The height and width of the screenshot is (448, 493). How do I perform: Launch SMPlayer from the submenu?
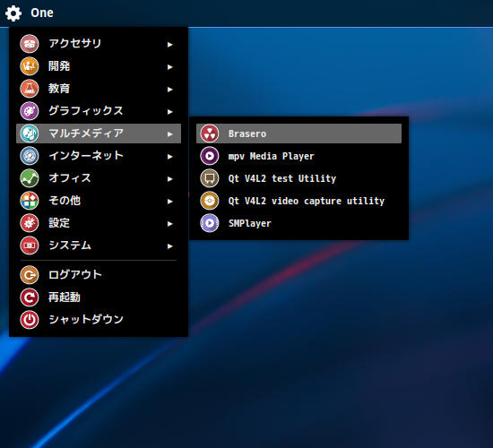click(298, 223)
